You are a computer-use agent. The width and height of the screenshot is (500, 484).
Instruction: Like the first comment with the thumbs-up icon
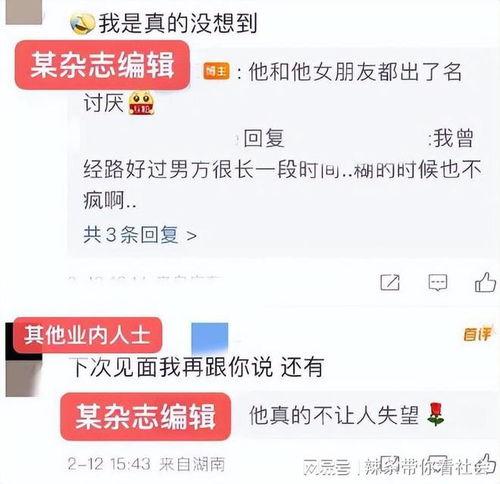(485, 282)
